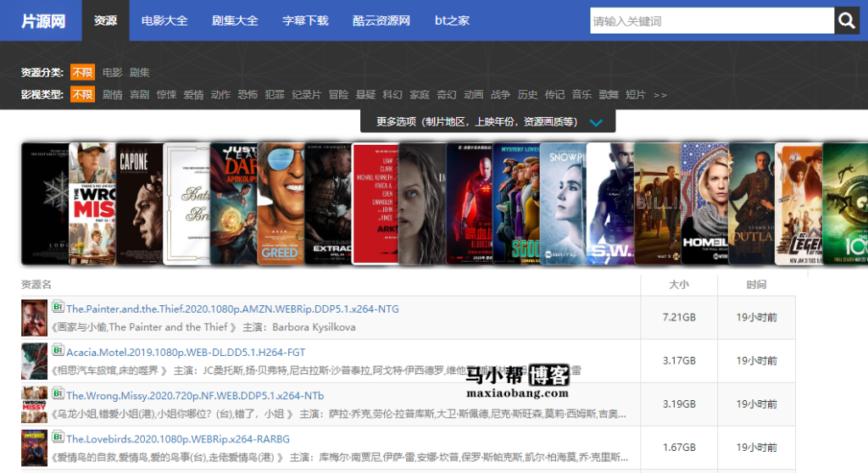Click the search magnifier icon
This screenshot has height=473, width=868.
tap(847, 21)
